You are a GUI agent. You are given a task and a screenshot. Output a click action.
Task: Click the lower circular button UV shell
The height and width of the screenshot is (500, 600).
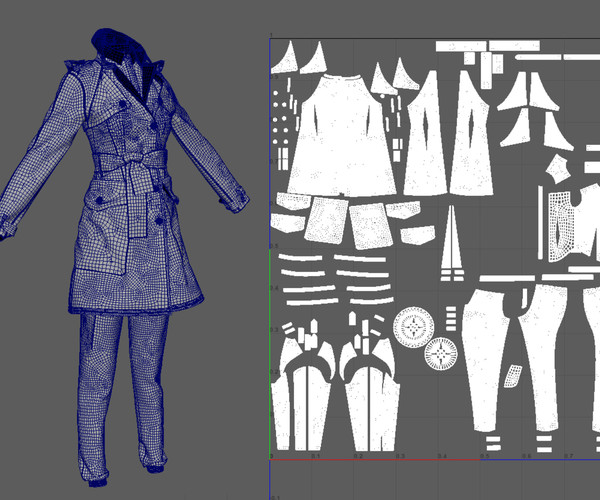coord(440,353)
